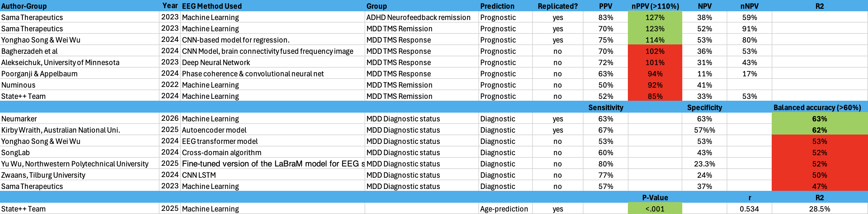Select the nPPV (>110%) header cell
The height and width of the screenshot is (214, 868).
pos(655,6)
